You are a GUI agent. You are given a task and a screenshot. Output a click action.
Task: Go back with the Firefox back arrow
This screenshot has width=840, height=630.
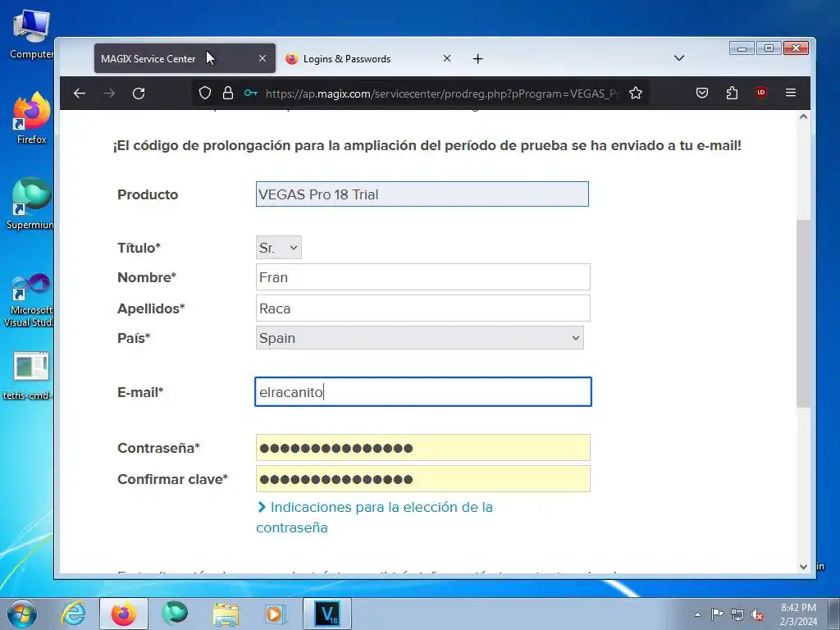click(x=80, y=94)
